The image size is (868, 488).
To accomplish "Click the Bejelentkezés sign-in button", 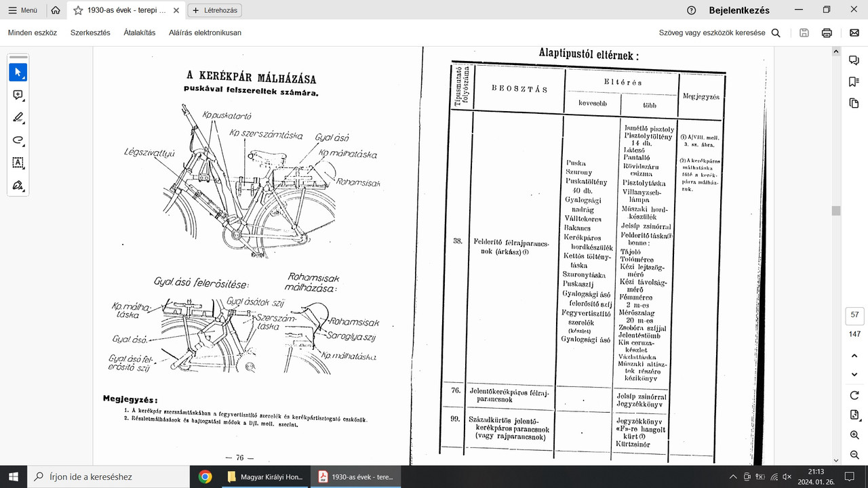I will click(738, 10).
